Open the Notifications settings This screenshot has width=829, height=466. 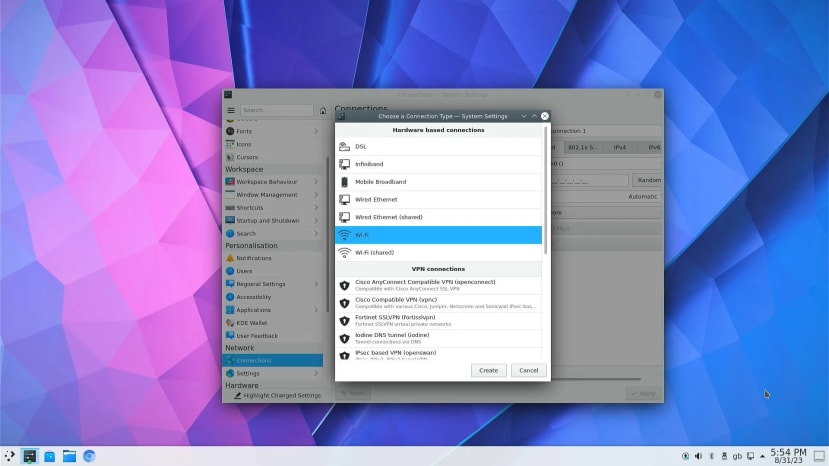coord(273,258)
